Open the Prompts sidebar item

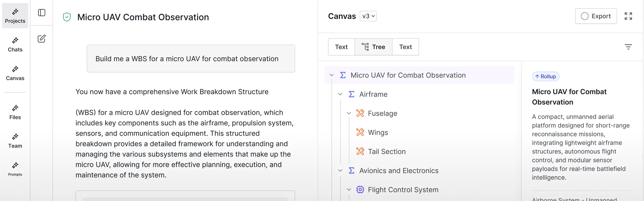click(x=15, y=169)
